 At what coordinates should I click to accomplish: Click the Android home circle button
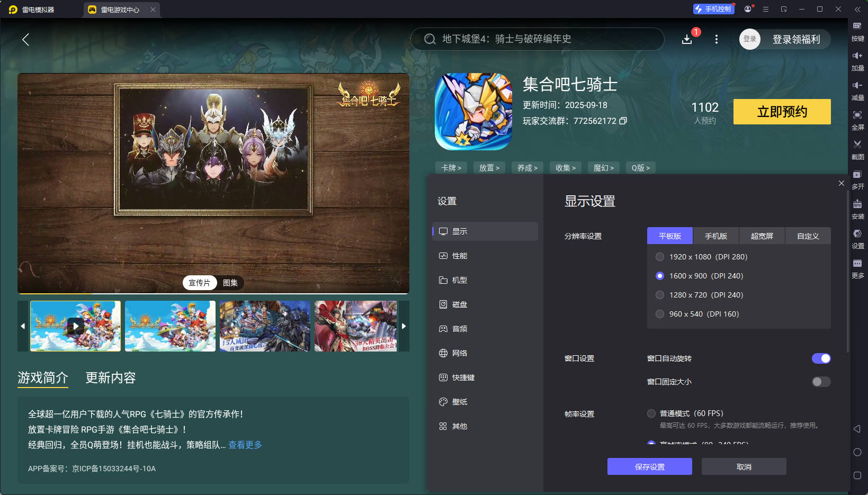tap(857, 452)
